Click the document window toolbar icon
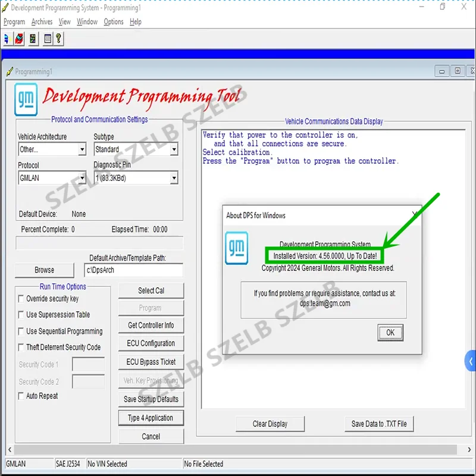Image resolution: width=476 pixels, height=476 pixels. [x=48, y=39]
